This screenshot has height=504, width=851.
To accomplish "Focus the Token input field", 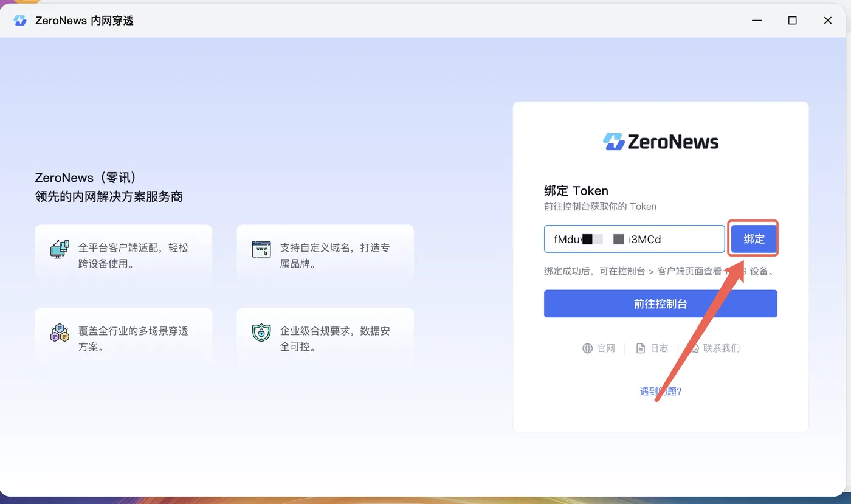I will point(634,239).
